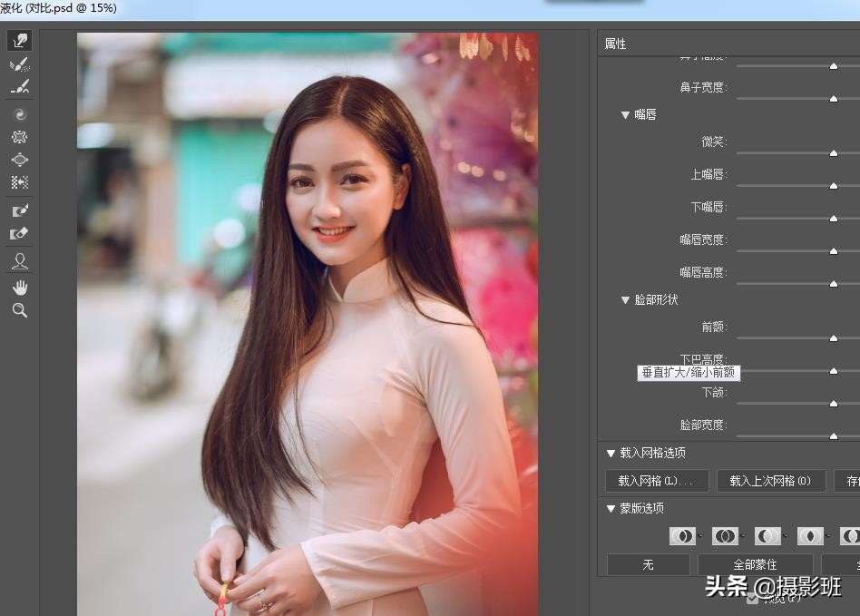
Task: Click the 载入上次网格(O) button
Action: [771, 481]
